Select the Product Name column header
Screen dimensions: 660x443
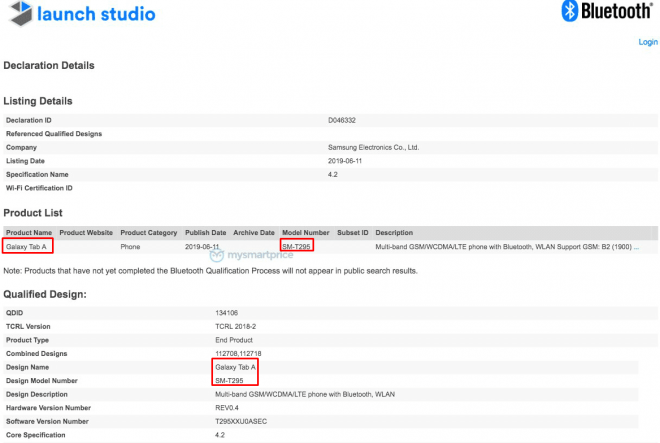[29, 232]
